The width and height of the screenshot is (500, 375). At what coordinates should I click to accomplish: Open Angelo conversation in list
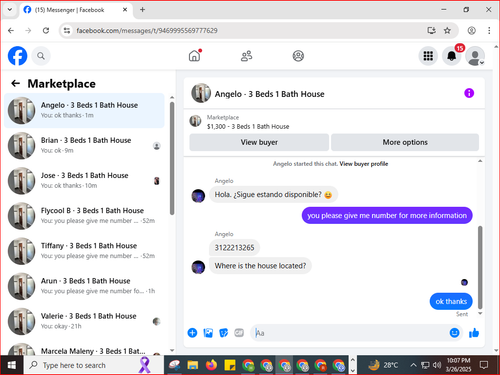(x=84, y=110)
